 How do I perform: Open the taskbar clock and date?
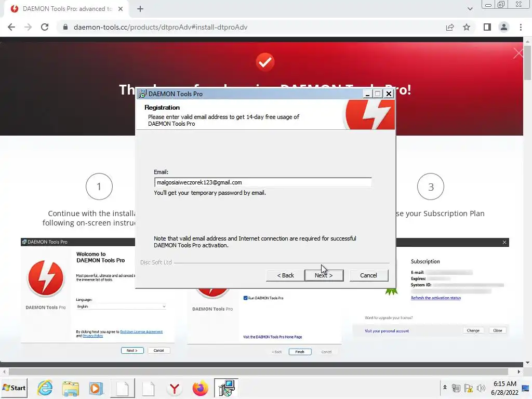tap(504, 388)
